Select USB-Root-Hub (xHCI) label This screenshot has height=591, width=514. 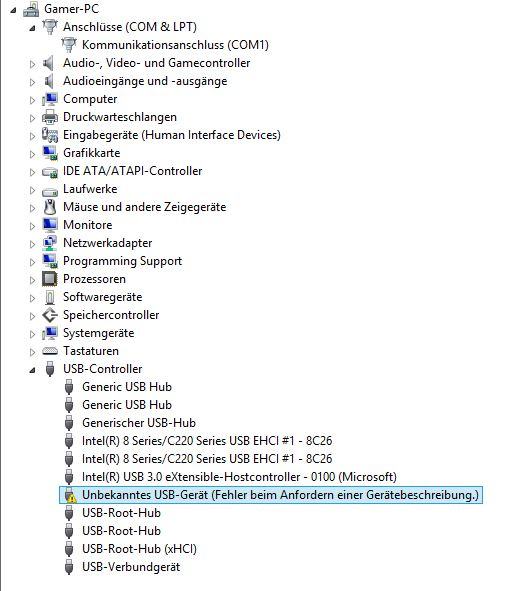click(x=139, y=549)
